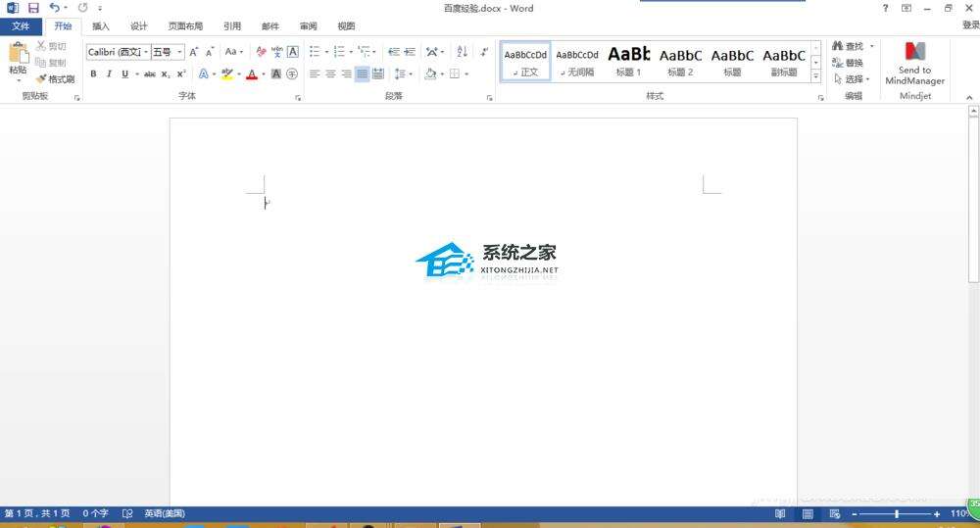Viewport: 980px width, 528px height.
Task: Apply character shading icon
Action: [x=275, y=73]
